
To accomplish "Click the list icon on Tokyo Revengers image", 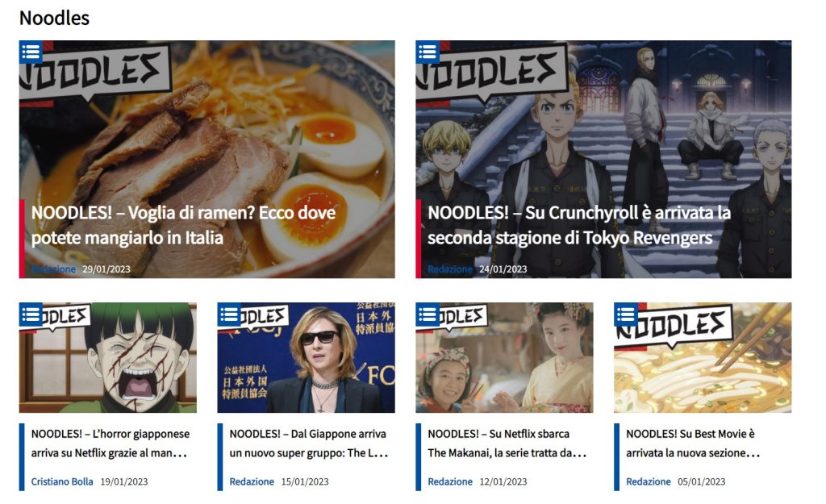I will pos(428,52).
